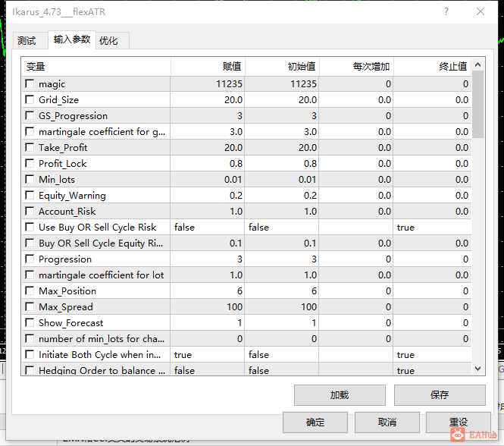This screenshot has height=446, width=504.
Task: Click the number of min_lots for cha... label
Action: pyautogui.click(x=102, y=339)
